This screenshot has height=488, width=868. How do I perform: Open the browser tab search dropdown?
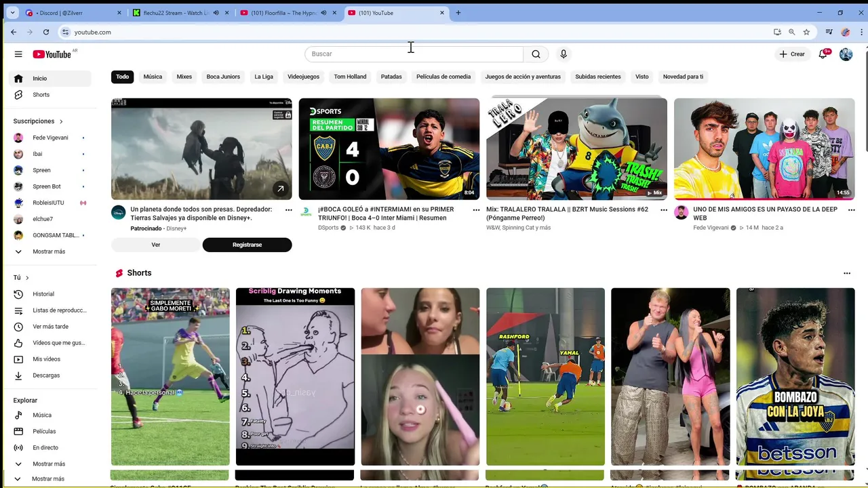point(12,13)
